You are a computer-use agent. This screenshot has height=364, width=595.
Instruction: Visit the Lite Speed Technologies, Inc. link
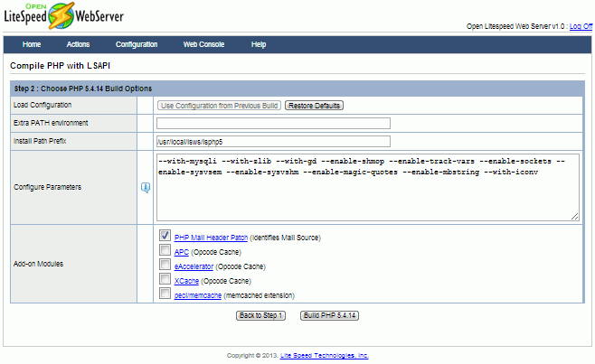coord(324,355)
